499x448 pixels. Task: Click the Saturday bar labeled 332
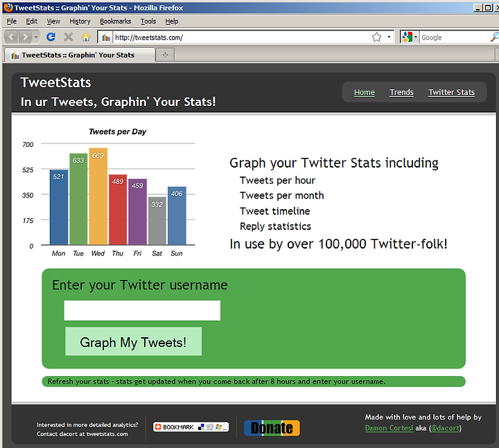[157, 221]
